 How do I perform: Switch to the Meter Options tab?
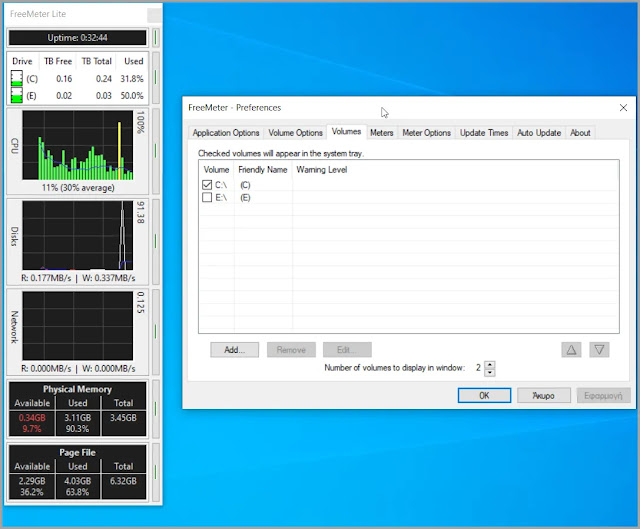[x=426, y=133]
